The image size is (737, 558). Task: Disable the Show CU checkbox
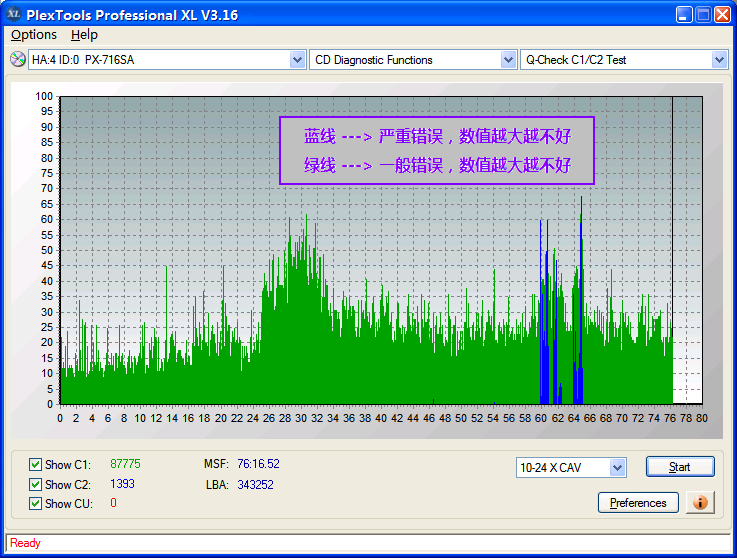coord(36,504)
